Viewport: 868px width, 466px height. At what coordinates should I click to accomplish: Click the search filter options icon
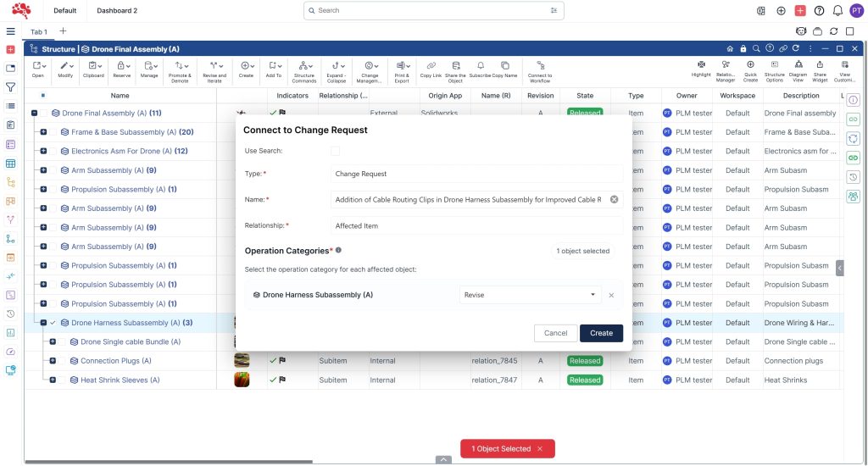coord(554,10)
